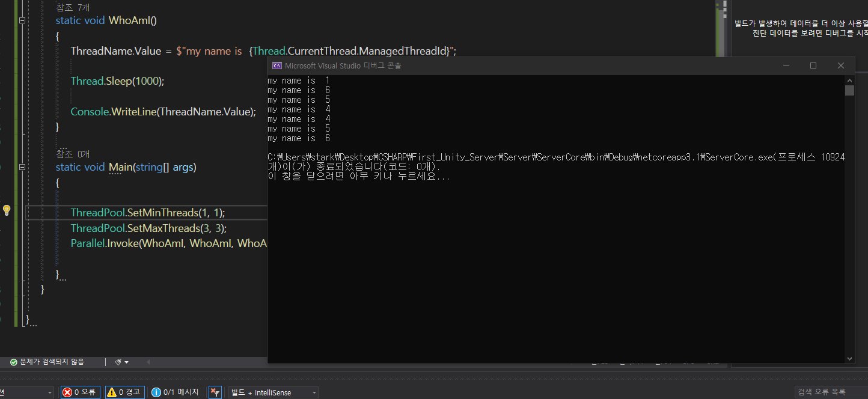Open the 빌드 + IntelliSense dropdown
Image resolution: width=868 pixels, height=399 pixels.
pyautogui.click(x=273, y=392)
